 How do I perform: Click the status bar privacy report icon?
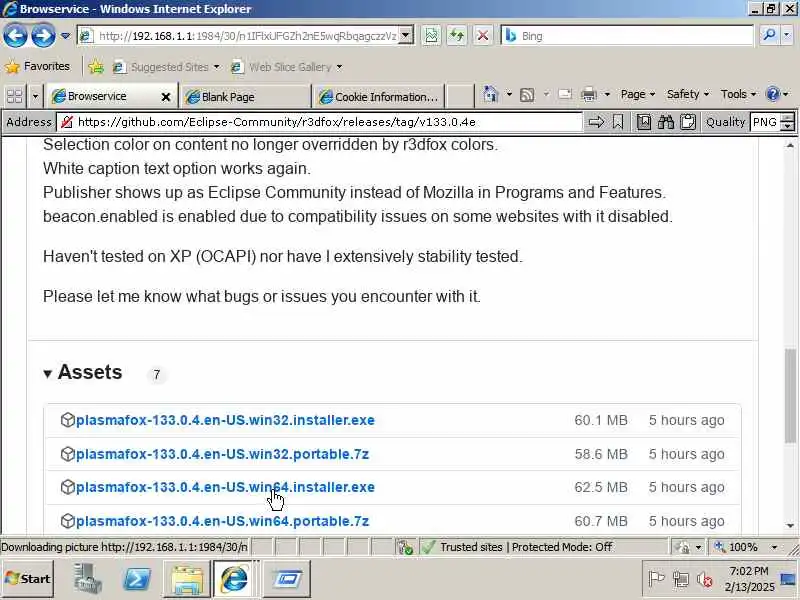(x=405, y=547)
